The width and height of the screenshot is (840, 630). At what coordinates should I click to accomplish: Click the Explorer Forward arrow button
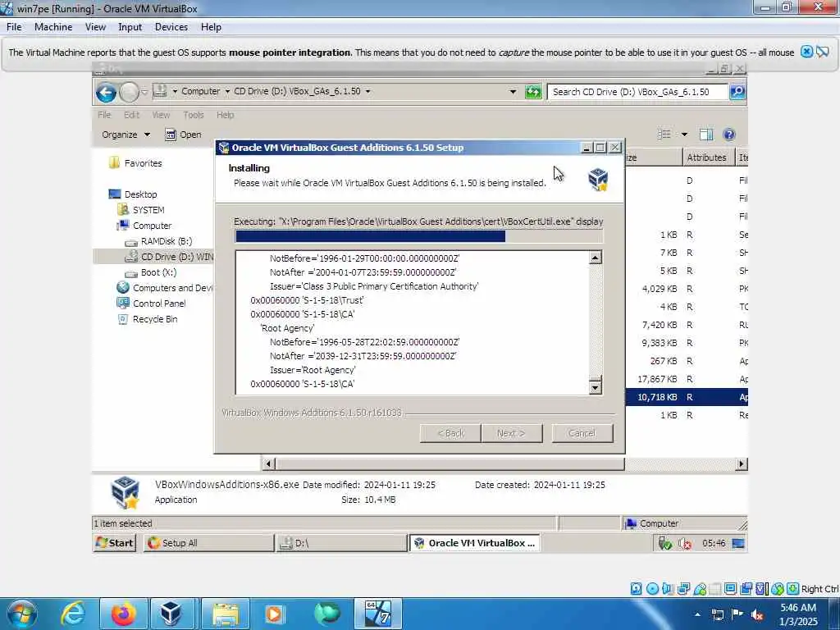pyautogui.click(x=129, y=92)
